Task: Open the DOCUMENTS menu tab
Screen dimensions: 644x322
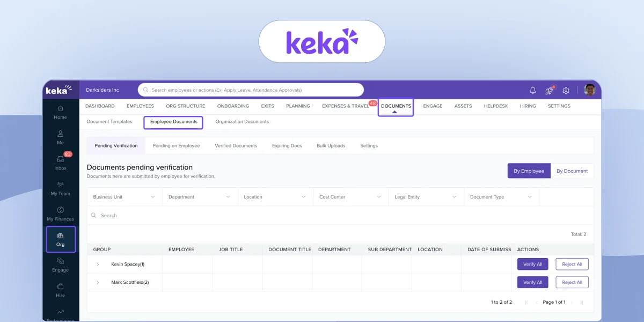Action: (396, 106)
